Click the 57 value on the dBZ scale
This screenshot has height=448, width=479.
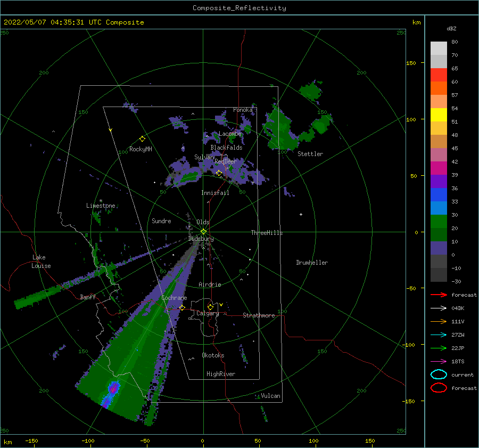455,95
